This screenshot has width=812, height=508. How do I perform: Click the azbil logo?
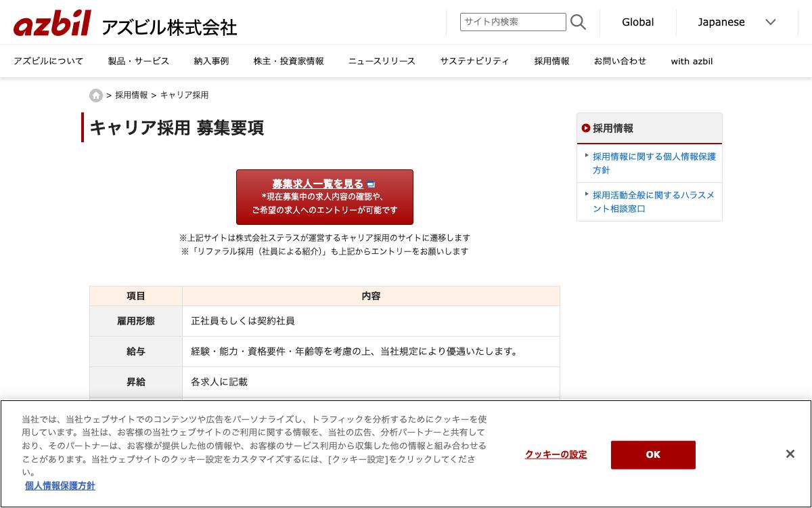[x=52, y=23]
